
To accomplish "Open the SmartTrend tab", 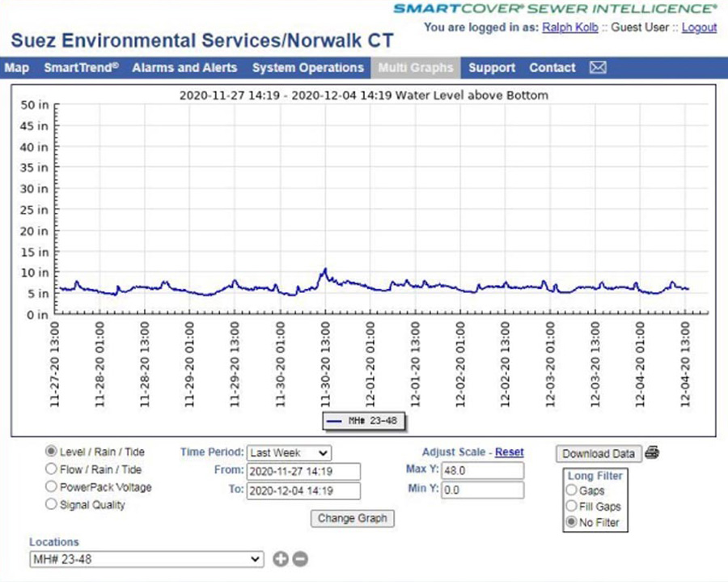I will pos(81,68).
